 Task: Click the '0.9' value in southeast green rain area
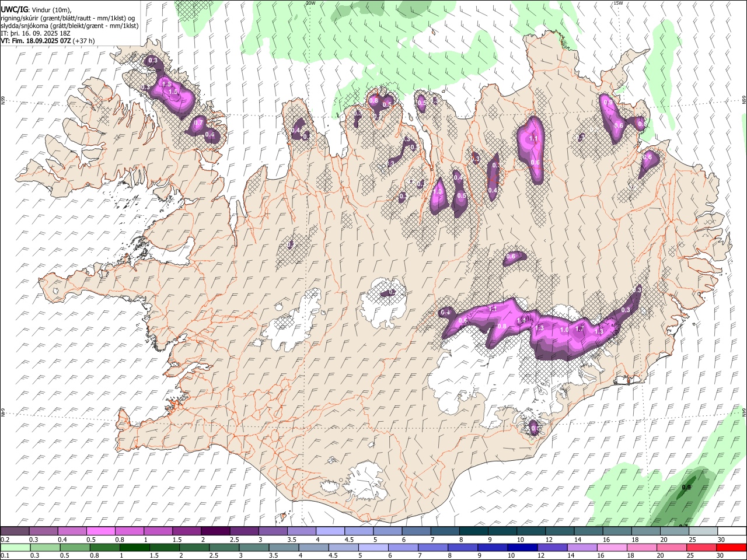[x=687, y=487]
